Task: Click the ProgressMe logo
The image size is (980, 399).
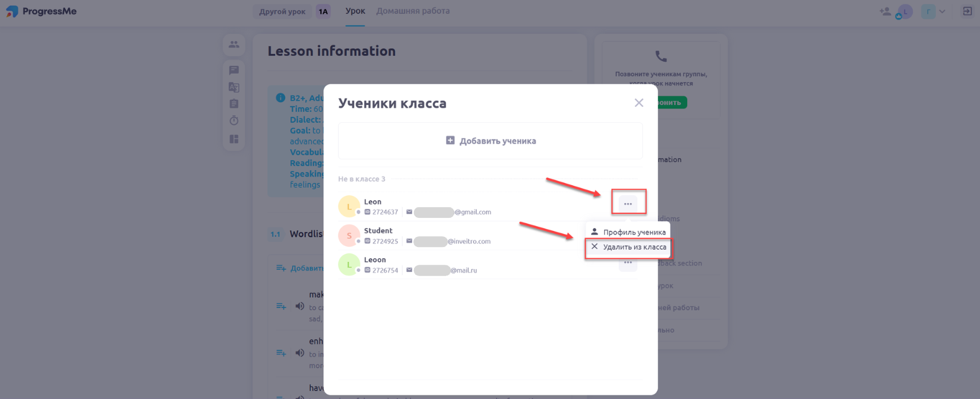Action: pyautogui.click(x=41, y=11)
